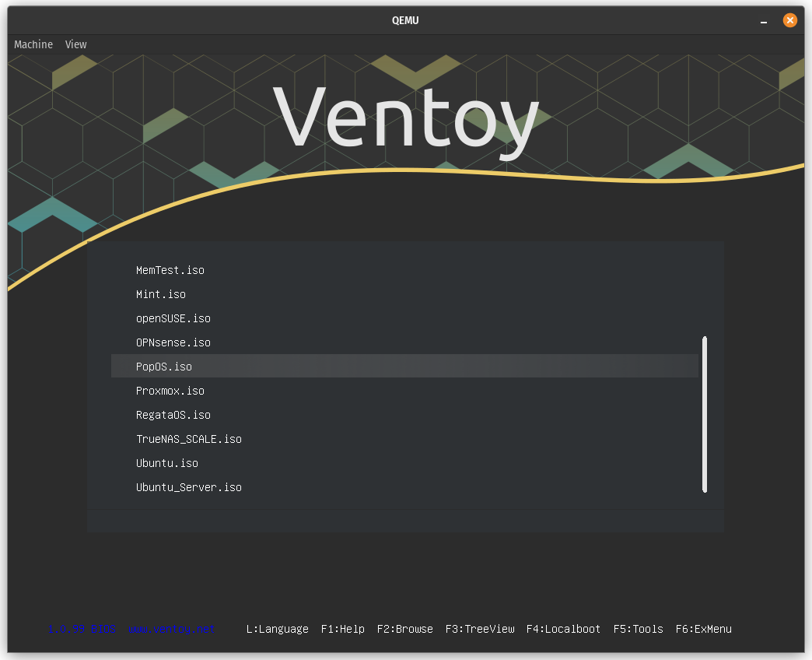Minimize the QEMU window
812x660 pixels.
(x=763, y=21)
